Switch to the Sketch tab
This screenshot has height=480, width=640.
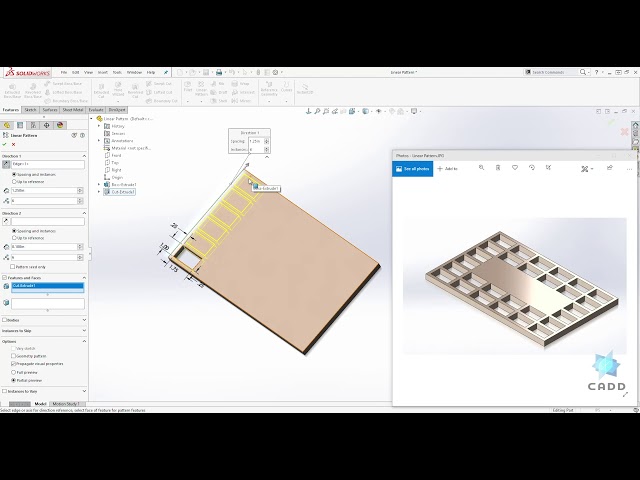coord(31,110)
